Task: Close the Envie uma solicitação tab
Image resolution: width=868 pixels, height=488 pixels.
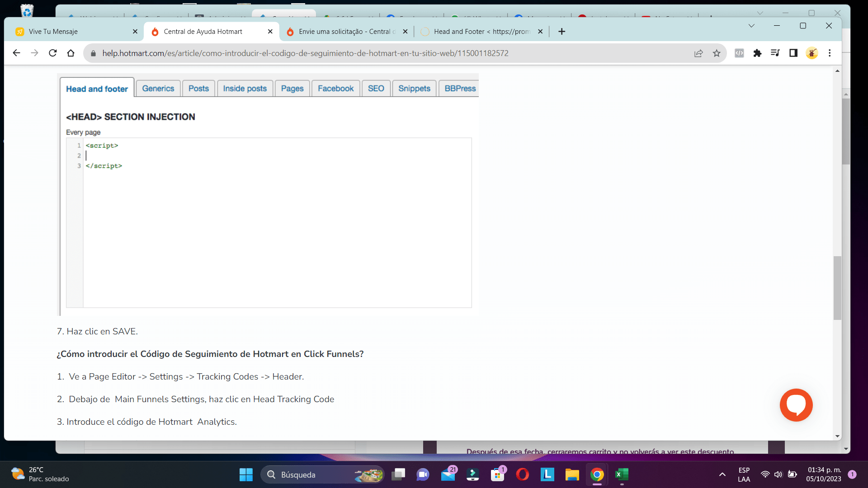Action: [405, 32]
